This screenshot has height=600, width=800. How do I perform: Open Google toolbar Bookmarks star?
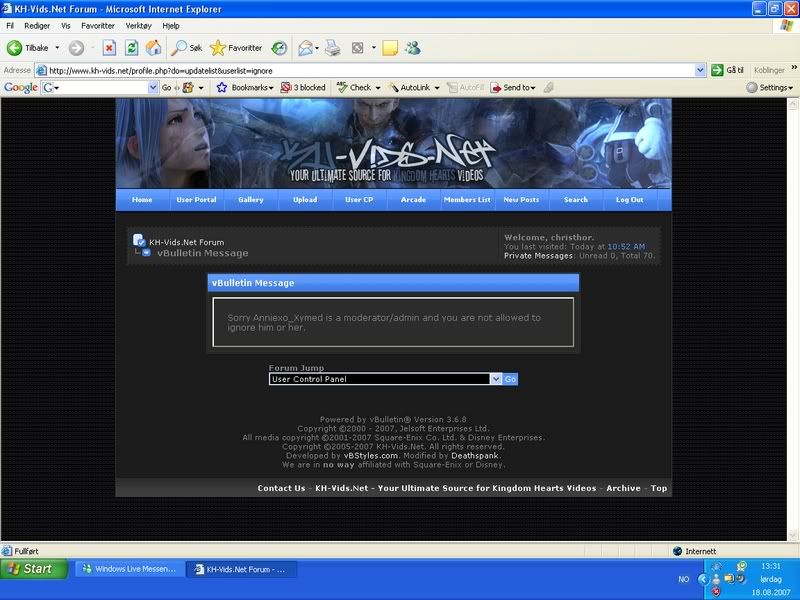click(x=244, y=88)
